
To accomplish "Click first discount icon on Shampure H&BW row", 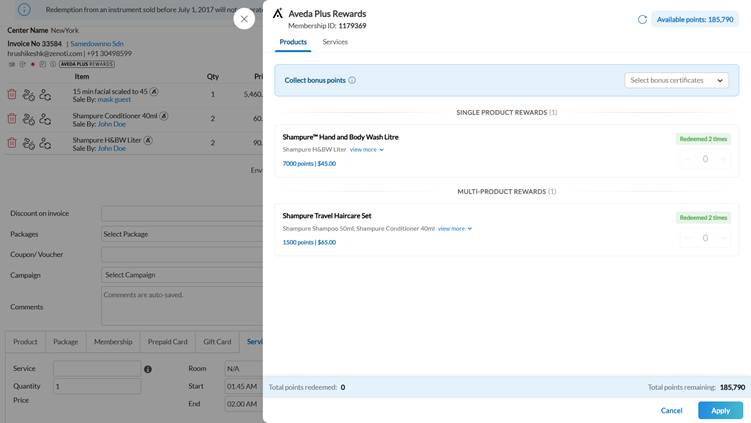I will (x=29, y=143).
